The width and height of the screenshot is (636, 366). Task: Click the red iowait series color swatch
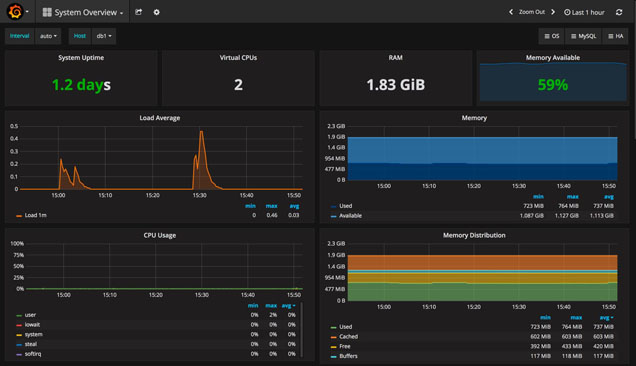coord(19,325)
